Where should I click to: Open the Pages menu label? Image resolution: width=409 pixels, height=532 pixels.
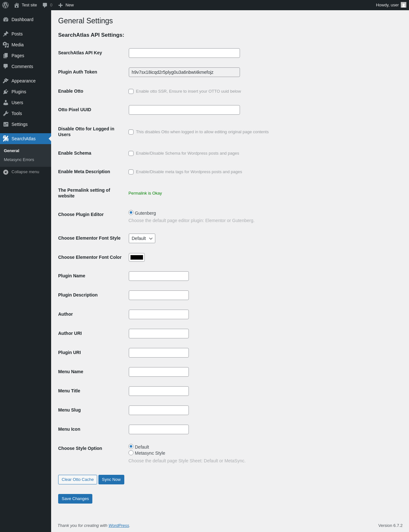coord(18,56)
